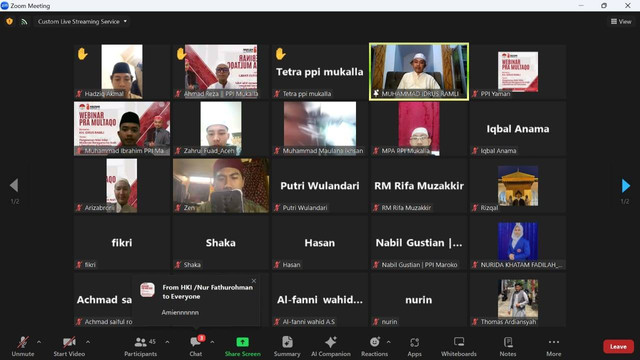Expand audio options arrow beside Unmute
Screen dimensions: 640x360
[x=39, y=342]
